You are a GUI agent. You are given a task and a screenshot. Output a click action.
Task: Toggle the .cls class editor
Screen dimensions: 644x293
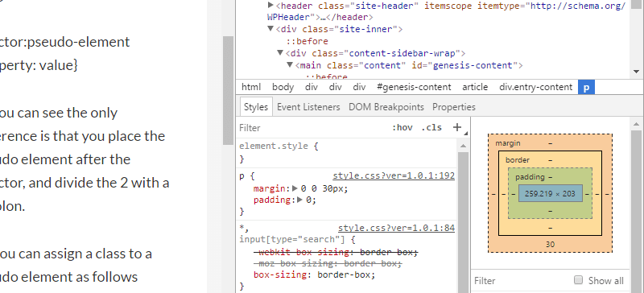pyautogui.click(x=431, y=127)
